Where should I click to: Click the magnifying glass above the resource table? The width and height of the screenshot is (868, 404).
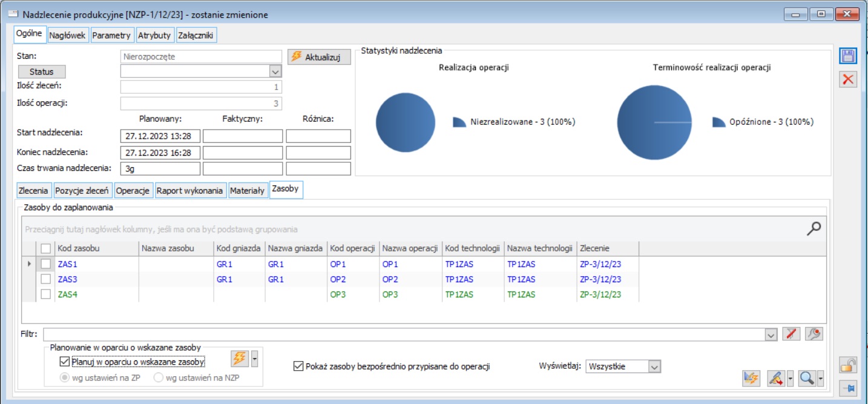[814, 228]
